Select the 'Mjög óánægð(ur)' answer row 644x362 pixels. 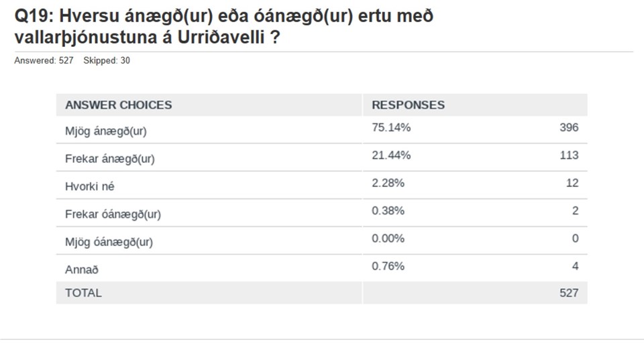[321, 241]
